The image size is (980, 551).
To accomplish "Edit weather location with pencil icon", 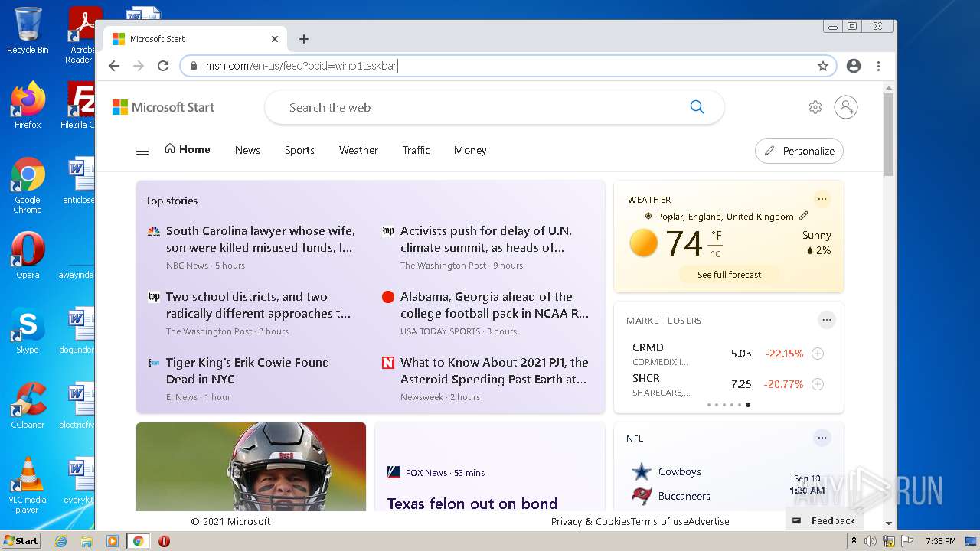I will [803, 216].
